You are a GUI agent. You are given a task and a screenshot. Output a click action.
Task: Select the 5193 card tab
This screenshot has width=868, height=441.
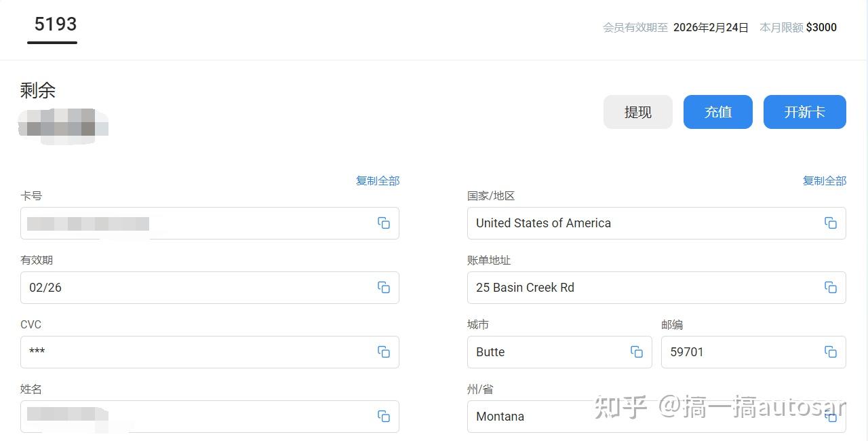(x=55, y=24)
